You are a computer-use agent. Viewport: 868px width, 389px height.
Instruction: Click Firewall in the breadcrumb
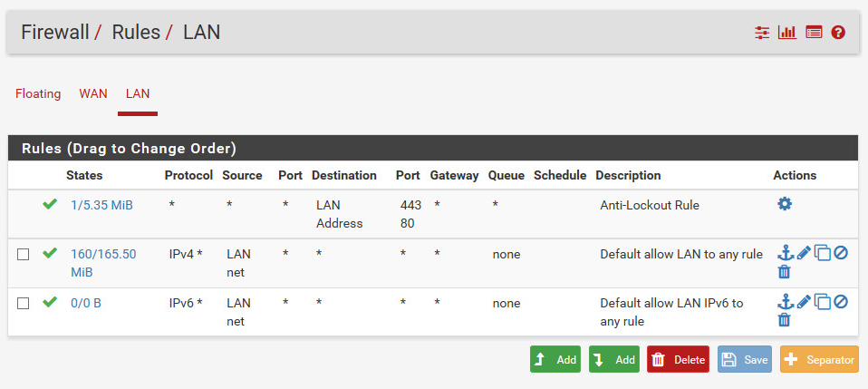[54, 32]
